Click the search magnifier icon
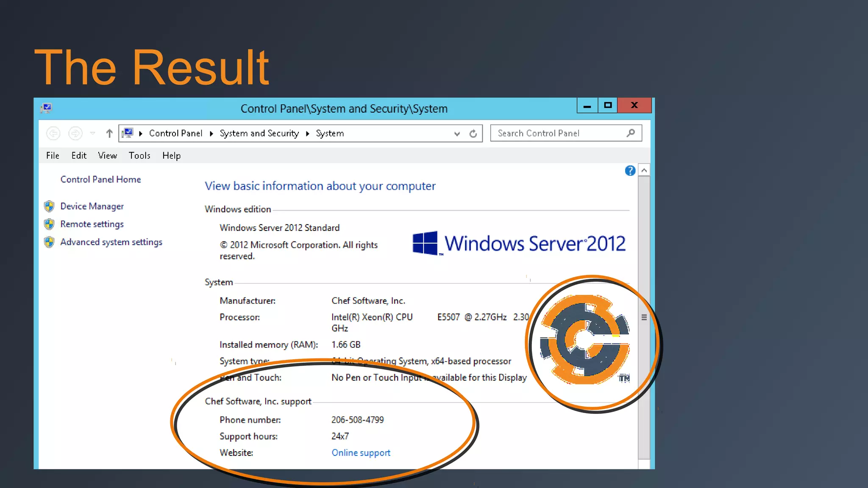This screenshot has height=488, width=868. pos(631,133)
